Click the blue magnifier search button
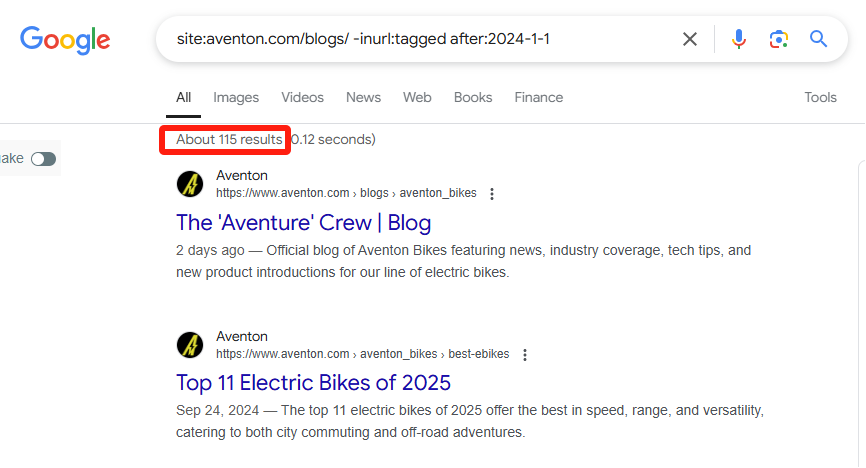The height and width of the screenshot is (468, 866). 818,39
